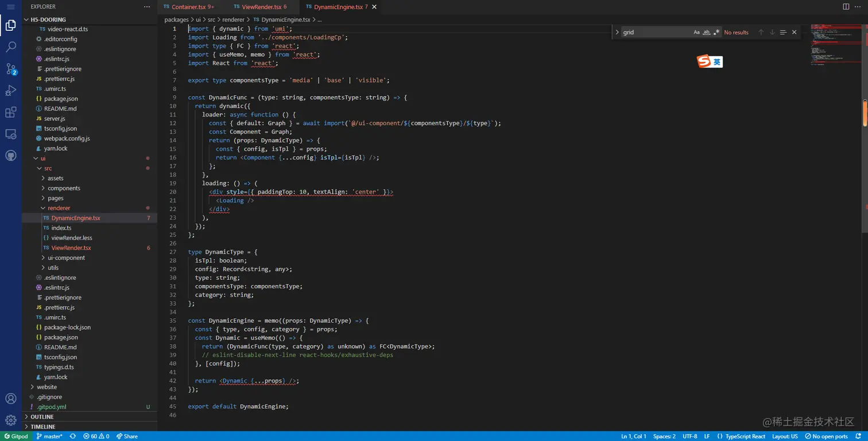868x441 pixels.
Task: Open Explorer views and more actions ellipsis
Action: (x=147, y=7)
